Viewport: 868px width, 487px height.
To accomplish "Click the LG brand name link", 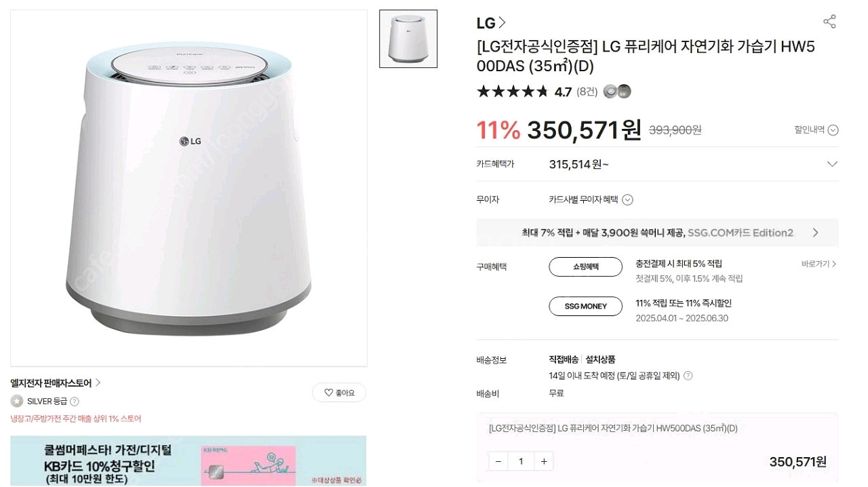I will coord(483,22).
